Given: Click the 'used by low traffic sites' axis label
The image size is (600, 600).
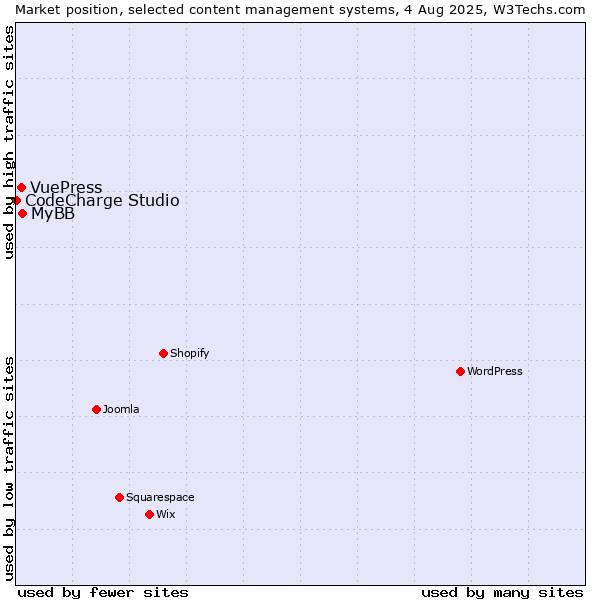Looking at the screenshot, I should pyautogui.click(x=8, y=469).
